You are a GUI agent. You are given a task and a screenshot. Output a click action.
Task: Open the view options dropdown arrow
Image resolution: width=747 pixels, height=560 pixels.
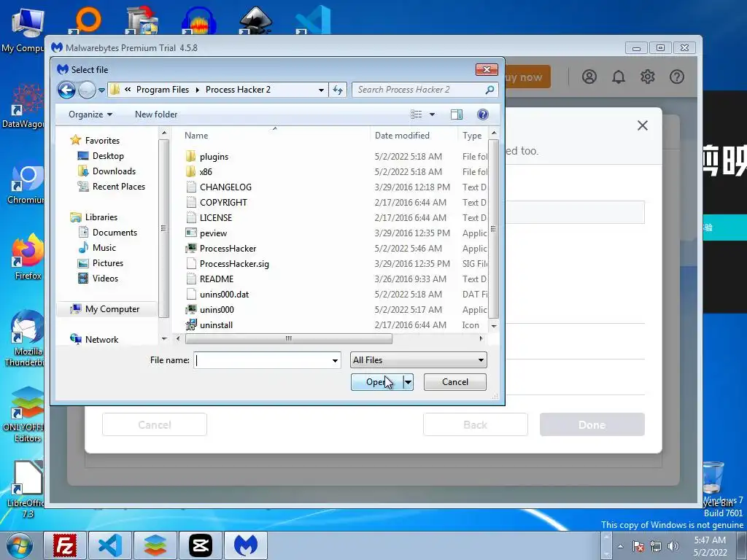pyautogui.click(x=432, y=114)
